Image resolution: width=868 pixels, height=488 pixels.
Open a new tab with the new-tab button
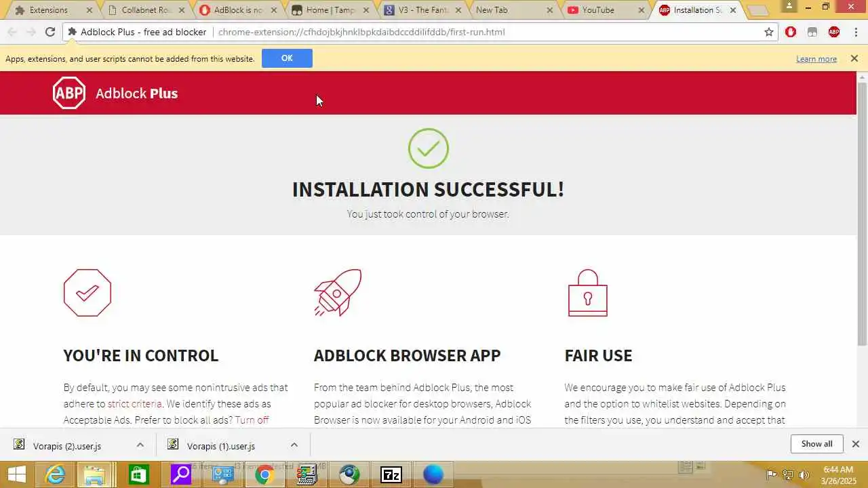758,11
